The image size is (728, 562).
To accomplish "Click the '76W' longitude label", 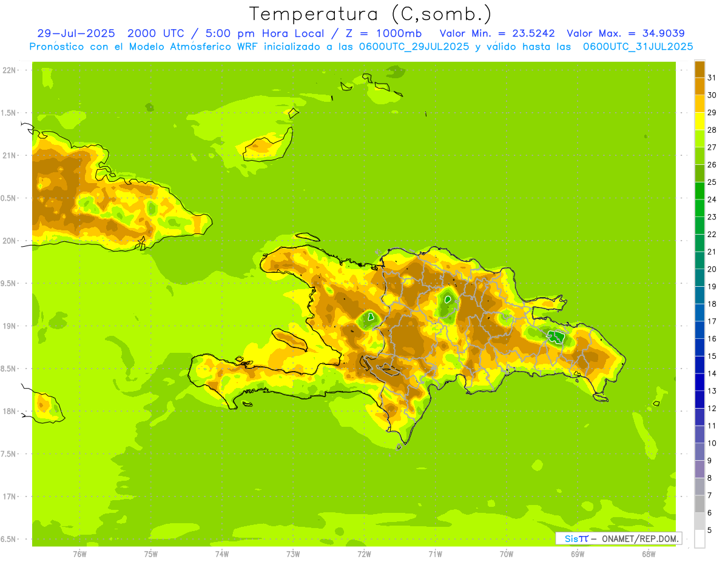I will pyautogui.click(x=79, y=554).
